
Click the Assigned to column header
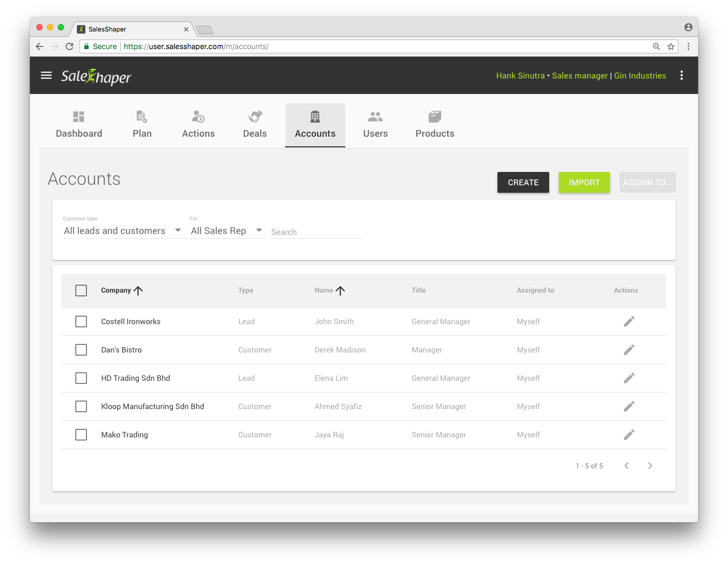tap(535, 291)
